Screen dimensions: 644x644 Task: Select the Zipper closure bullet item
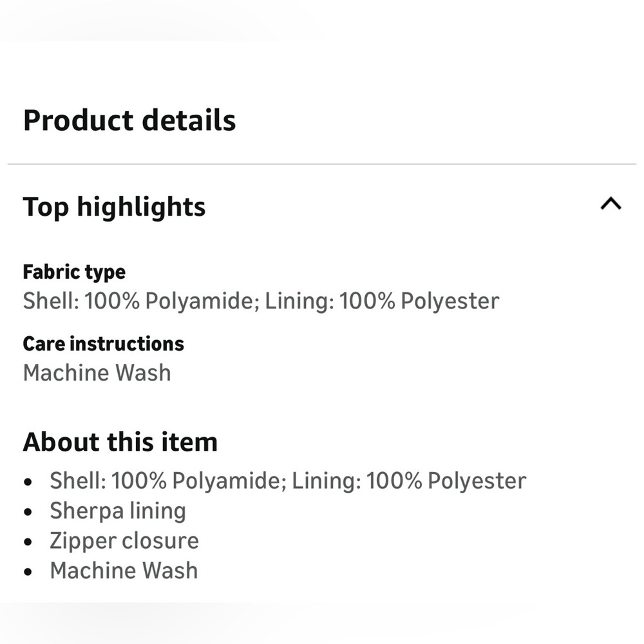point(124,540)
